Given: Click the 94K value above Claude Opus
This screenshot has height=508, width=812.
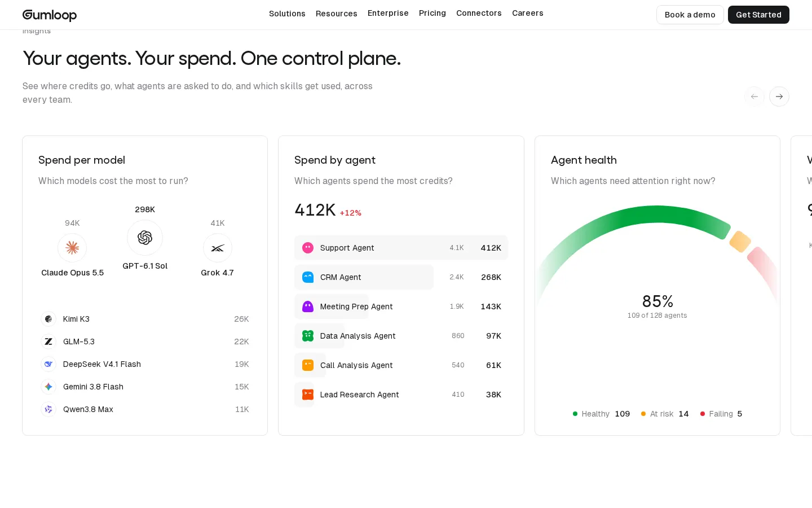Looking at the screenshot, I should 72,223.
